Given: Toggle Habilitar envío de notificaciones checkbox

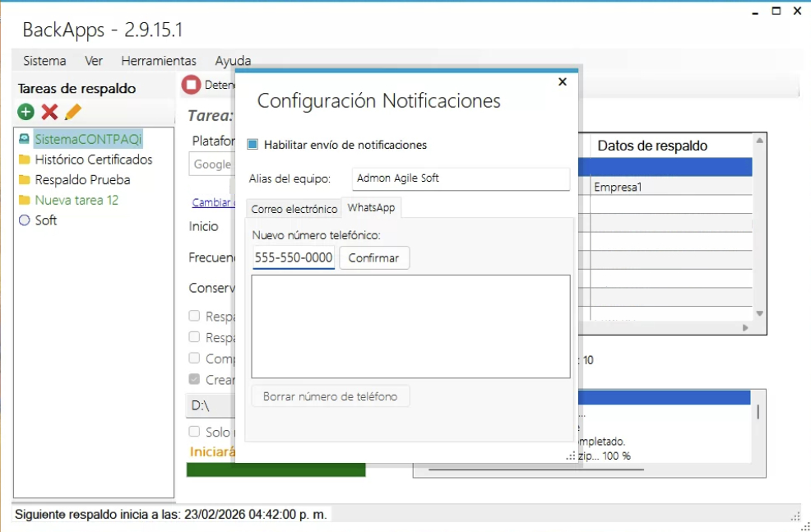Looking at the screenshot, I should 253,145.
